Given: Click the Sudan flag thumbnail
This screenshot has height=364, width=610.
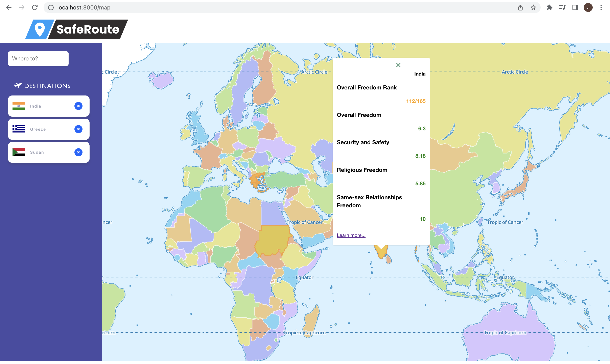Looking at the screenshot, I should point(19,152).
